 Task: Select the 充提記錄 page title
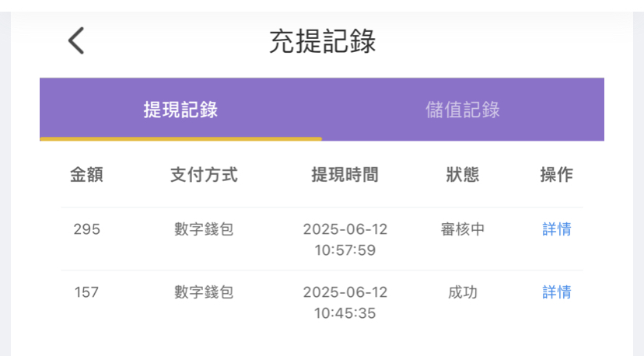323,41
